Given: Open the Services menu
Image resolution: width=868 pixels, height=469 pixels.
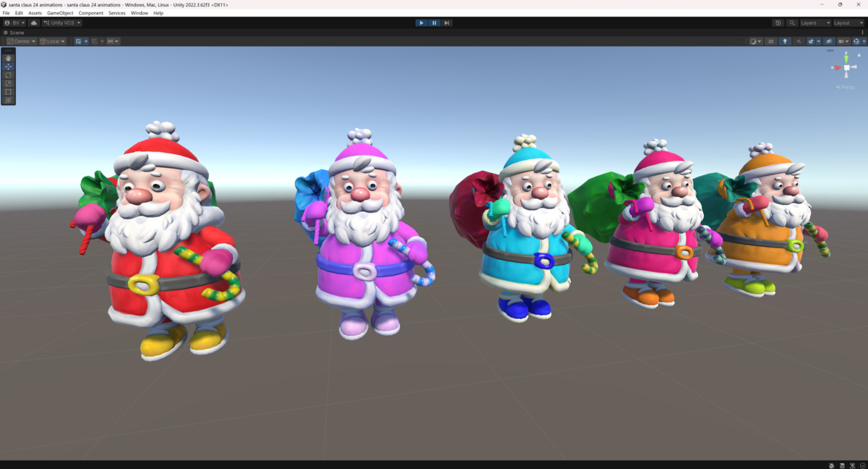Looking at the screenshot, I should (117, 13).
